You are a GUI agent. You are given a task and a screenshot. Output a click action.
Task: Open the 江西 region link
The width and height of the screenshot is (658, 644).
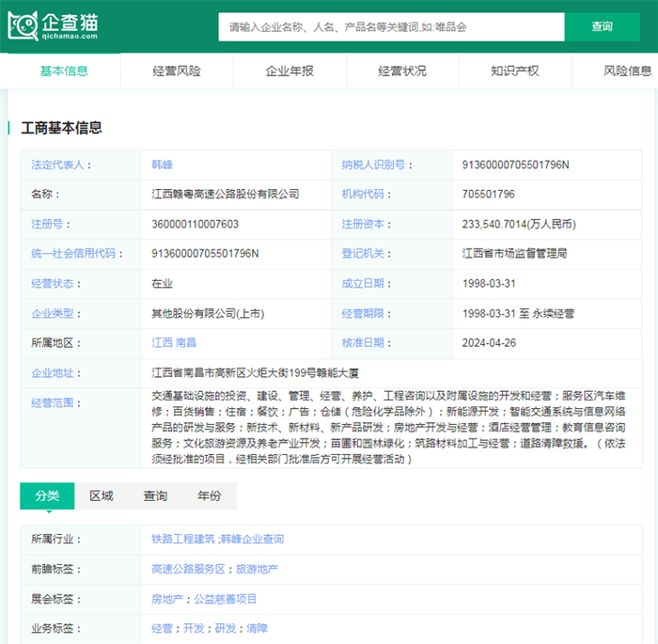(162, 343)
